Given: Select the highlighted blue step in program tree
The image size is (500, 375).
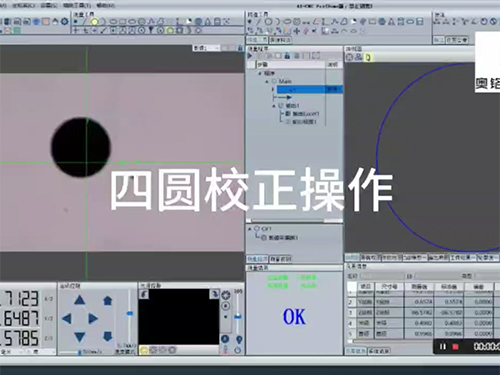Looking at the screenshot, I should pyautogui.click(x=310, y=89).
